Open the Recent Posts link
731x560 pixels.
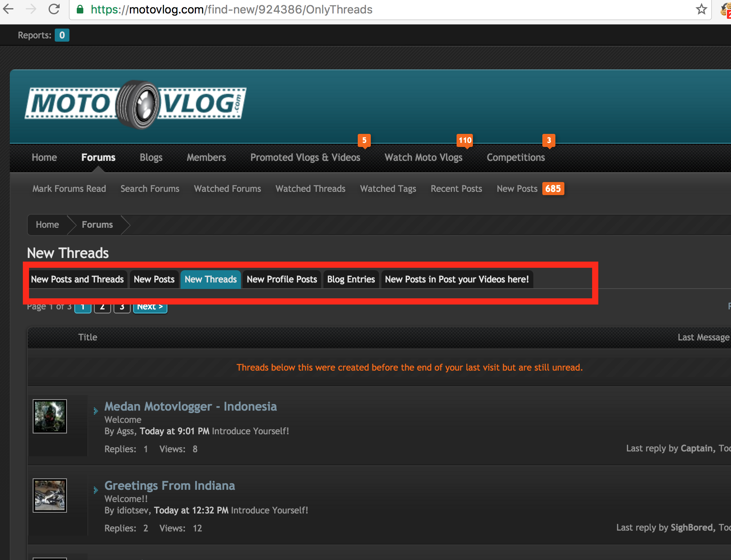click(457, 189)
